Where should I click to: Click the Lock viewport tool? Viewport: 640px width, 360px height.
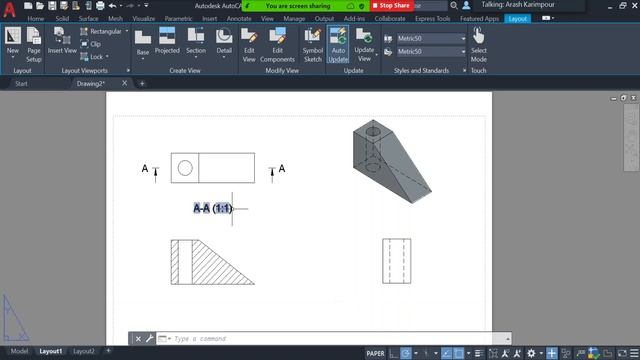tap(92, 57)
